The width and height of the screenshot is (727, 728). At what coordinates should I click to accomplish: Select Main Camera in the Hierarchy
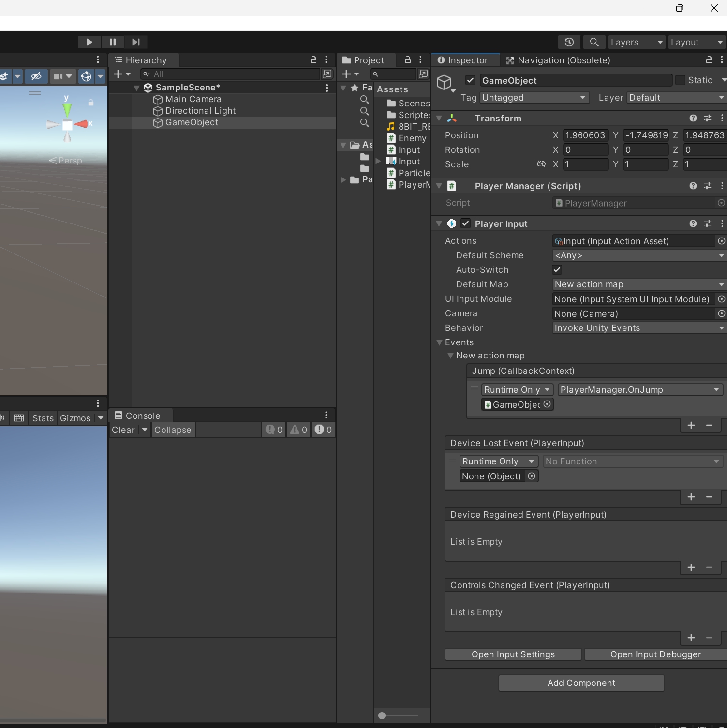coord(193,99)
